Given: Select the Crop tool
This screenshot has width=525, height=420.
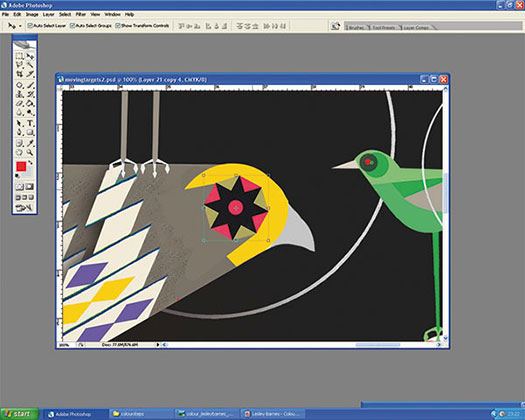Looking at the screenshot, I should pos(20,74).
